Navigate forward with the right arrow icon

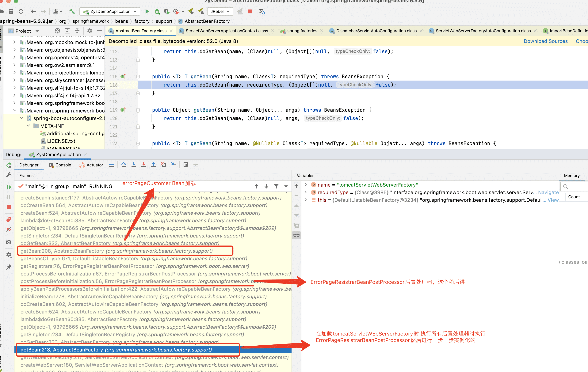tap(44, 11)
